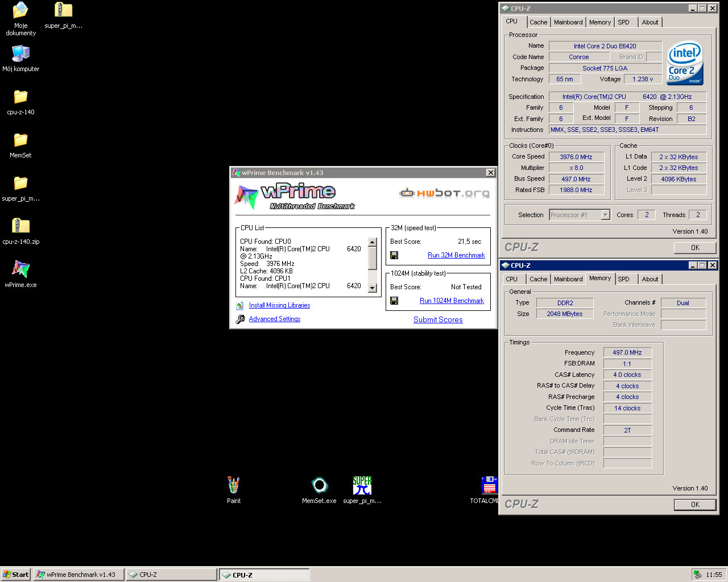Select the cpu-z-140 folder icon
Screen dimensions: 728x582
point(20,97)
